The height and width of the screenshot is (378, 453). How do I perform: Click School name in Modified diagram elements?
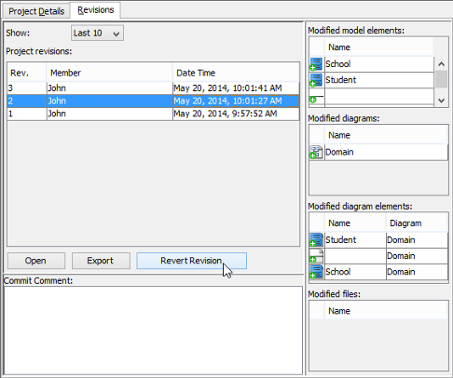(x=338, y=272)
